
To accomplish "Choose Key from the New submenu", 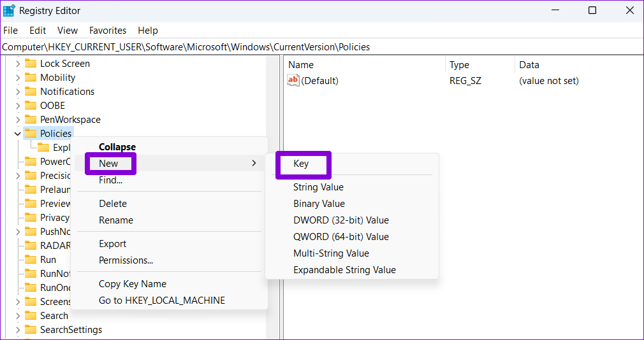I will 301,164.
